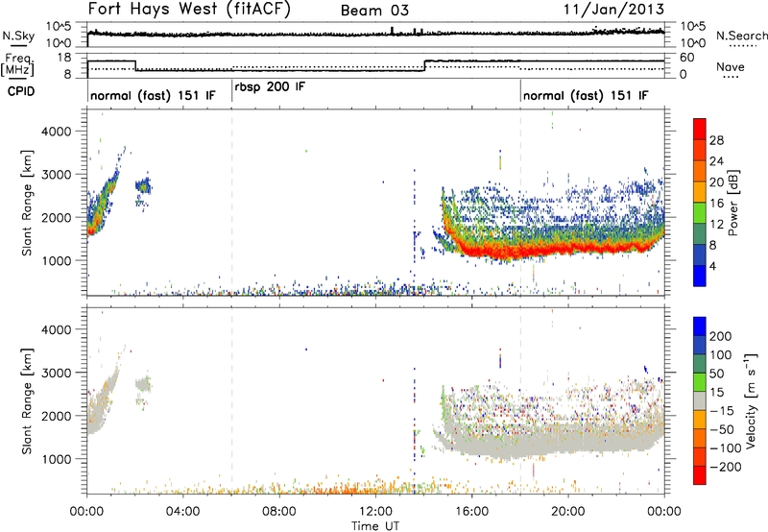768x532 pixels.
Task: Click the '60' Nave axis value
Action: point(687,58)
